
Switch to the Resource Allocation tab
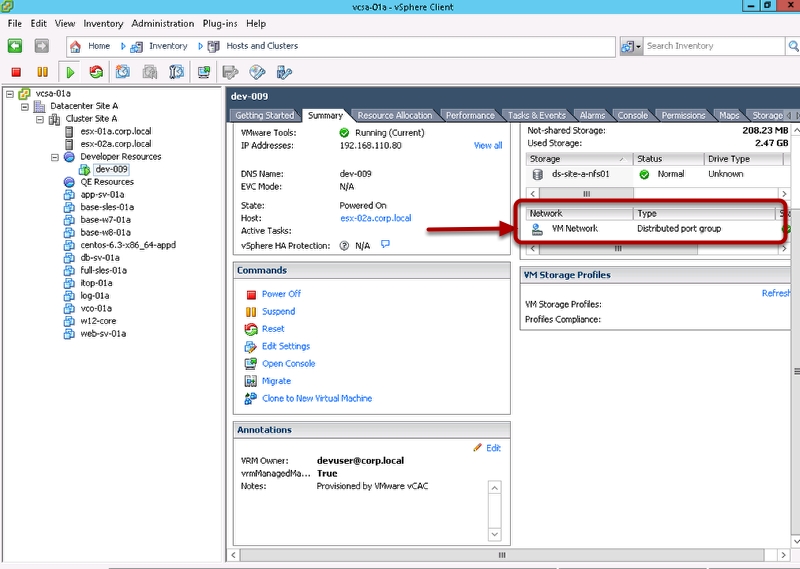(x=394, y=115)
